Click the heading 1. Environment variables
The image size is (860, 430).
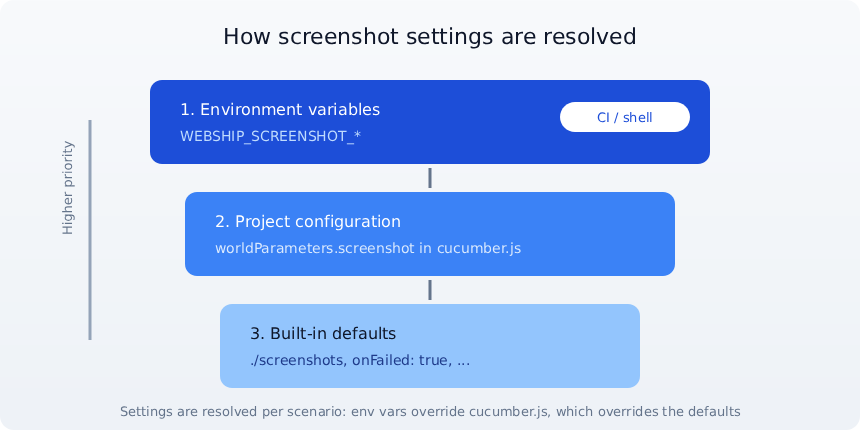point(280,110)
